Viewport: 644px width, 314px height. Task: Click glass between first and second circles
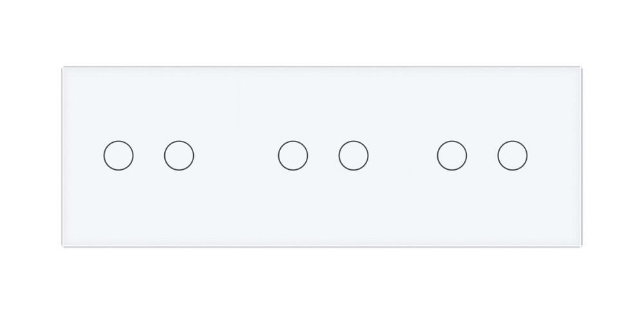(148, 156)
